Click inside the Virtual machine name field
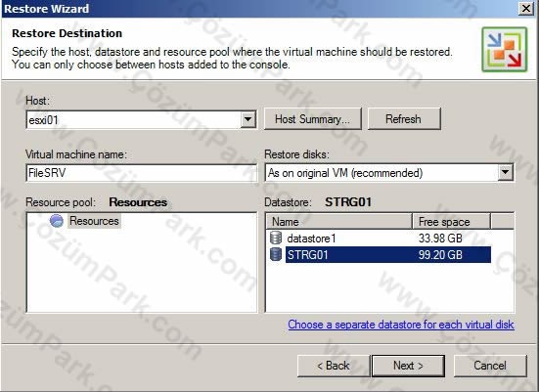 pyautogui.click(x=141, y=172)
